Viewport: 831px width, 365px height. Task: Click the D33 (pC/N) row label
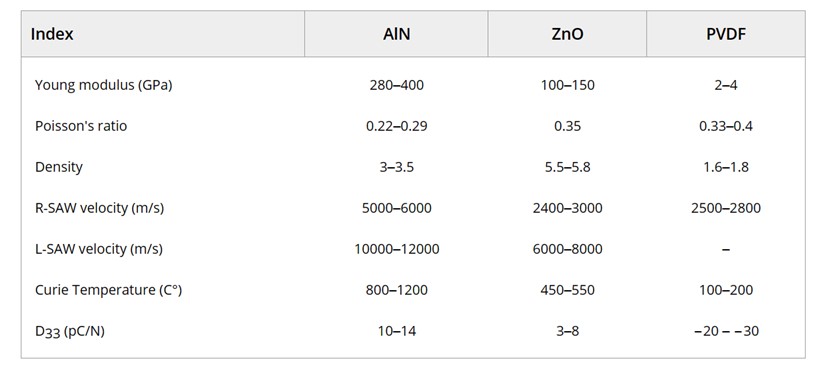coord(70,332)
